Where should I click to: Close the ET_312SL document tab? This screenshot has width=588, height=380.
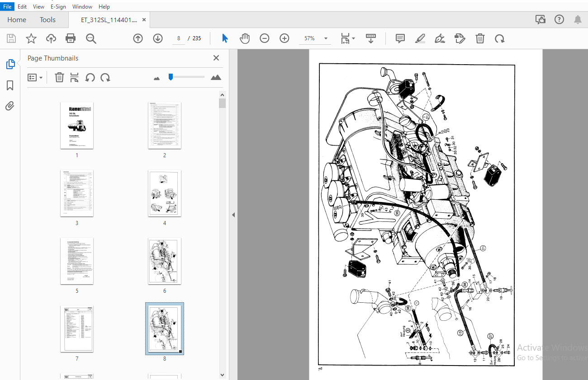pyautogui.click(x=144, y=20)
